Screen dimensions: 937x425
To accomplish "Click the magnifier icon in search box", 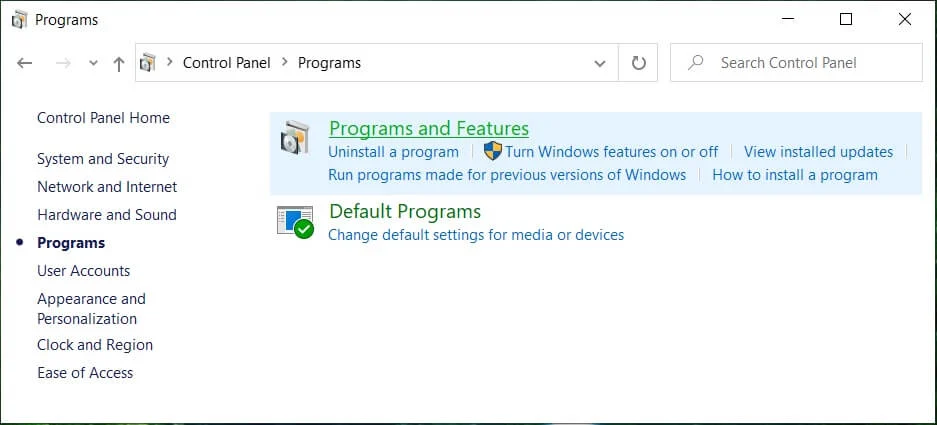I will click(696, 63).
